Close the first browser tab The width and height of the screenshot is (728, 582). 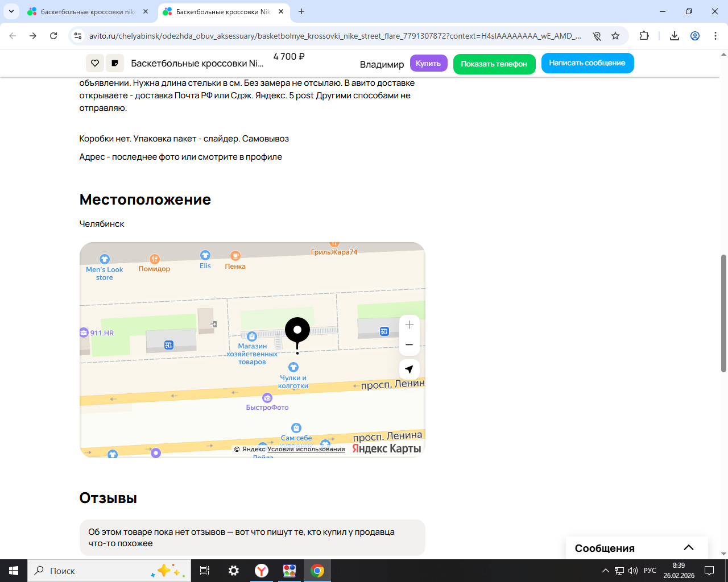146,11
